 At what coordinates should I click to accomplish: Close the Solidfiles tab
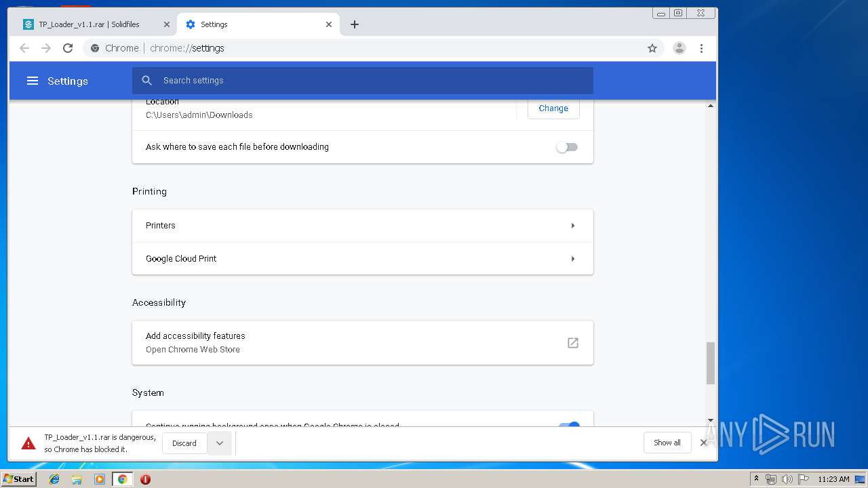[x=167, y=24]
